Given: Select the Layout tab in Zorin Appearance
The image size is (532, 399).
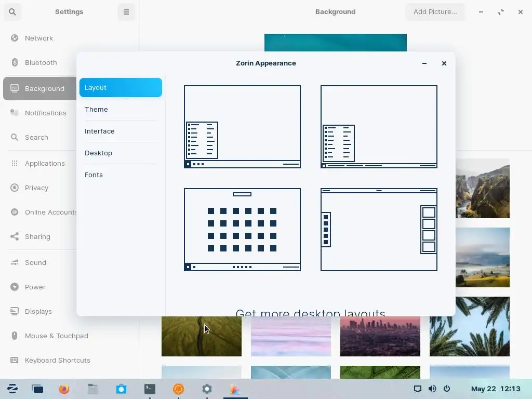Looking at the screenshot, I should point(121,87).
